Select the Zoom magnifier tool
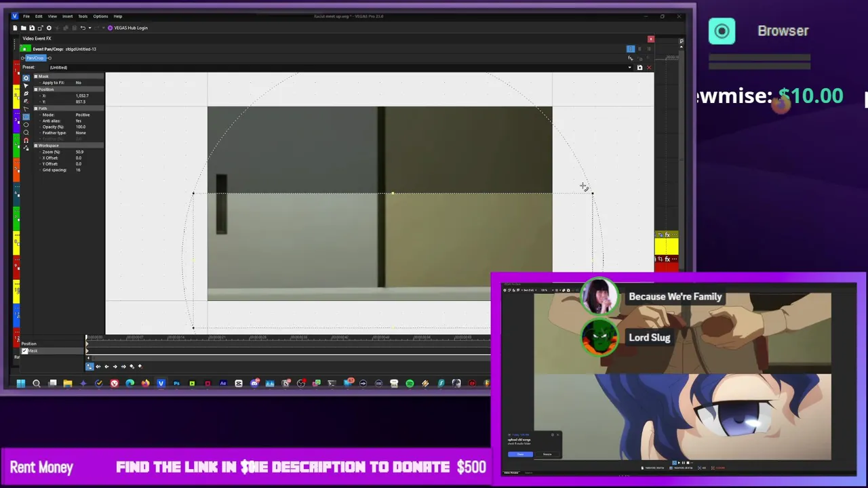 pyautogui.click(x=26, y=132)
